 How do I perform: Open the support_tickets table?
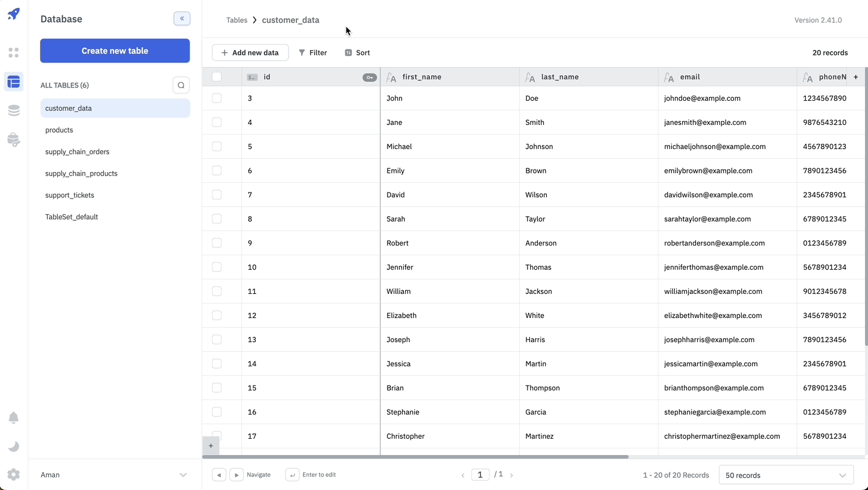point(69,196)
